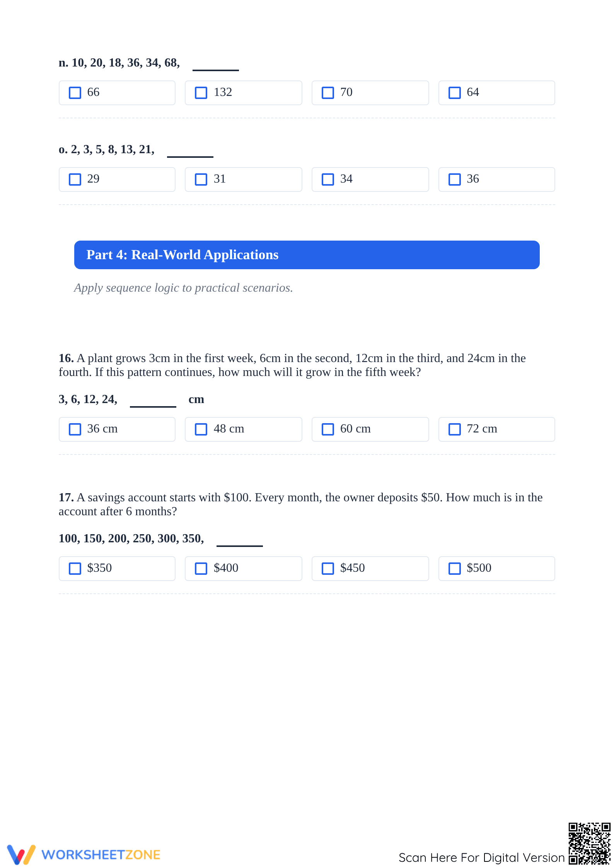Viewport: 614px width, 868px height.
Task: Open the WorksheetZone logo
Action: [x=84, y=854]
